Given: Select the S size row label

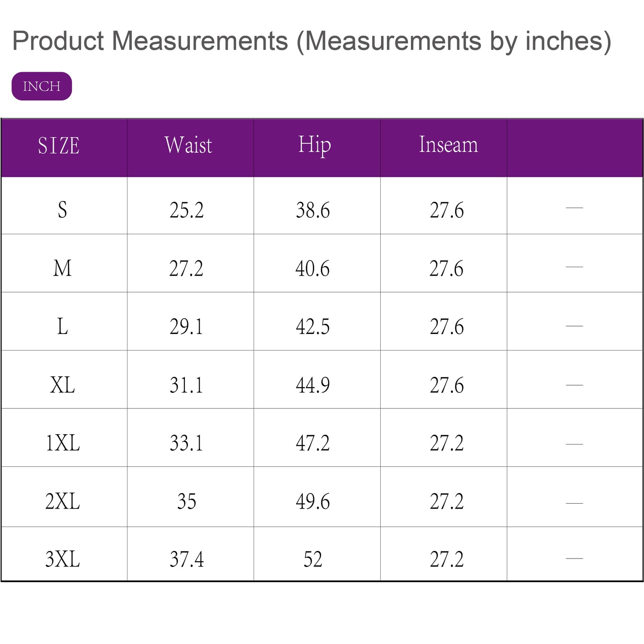Looking at the screenshot, I should 62,210.
